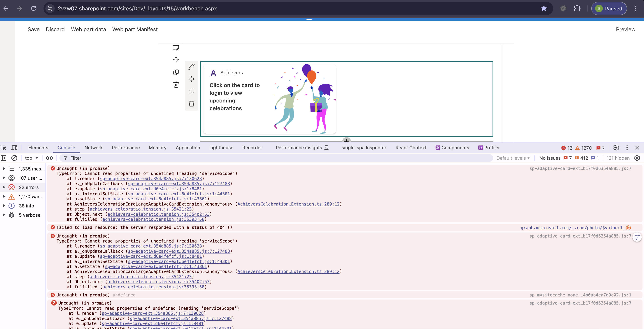Screen dimensions: 644x329
Task: Bookmark the page with the star icon
Action: [x=544, y=8]
